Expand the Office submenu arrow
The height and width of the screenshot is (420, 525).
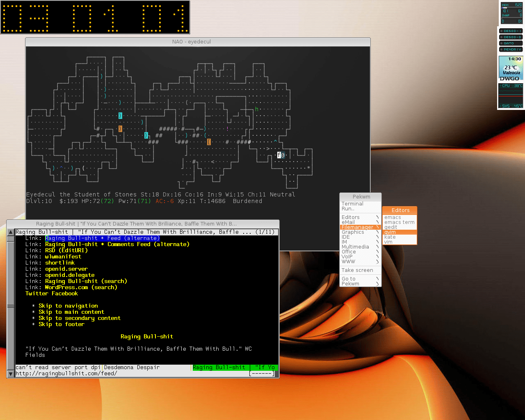[377, 252]
